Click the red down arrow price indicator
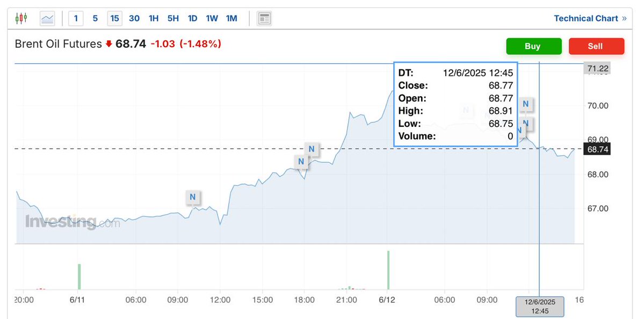Screen dimensions: 644x319 (x=108, y=44)
